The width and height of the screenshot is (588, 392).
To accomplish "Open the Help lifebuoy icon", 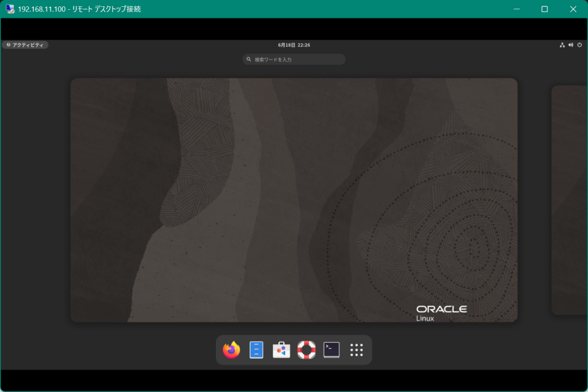I will coord(307,350).
